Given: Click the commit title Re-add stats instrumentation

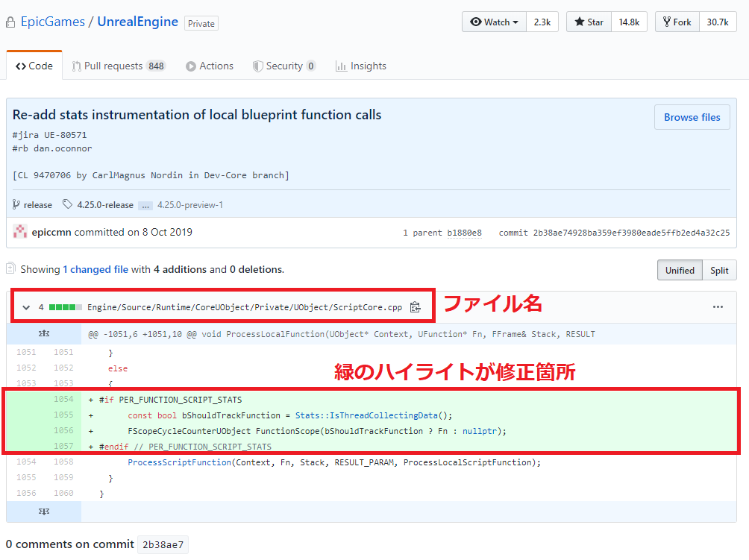Looking at the screenshot, I should pos(197,115).
